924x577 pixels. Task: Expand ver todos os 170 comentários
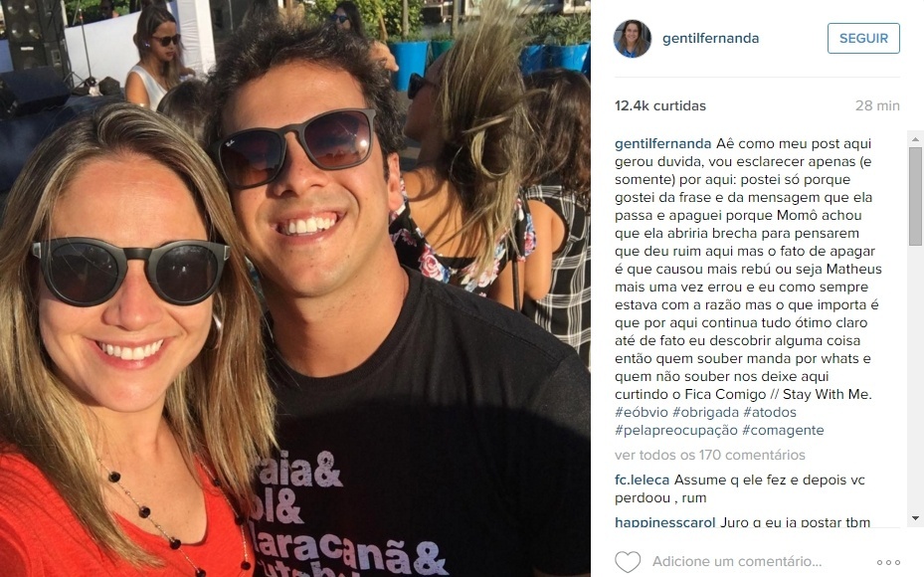pos(709,455)
